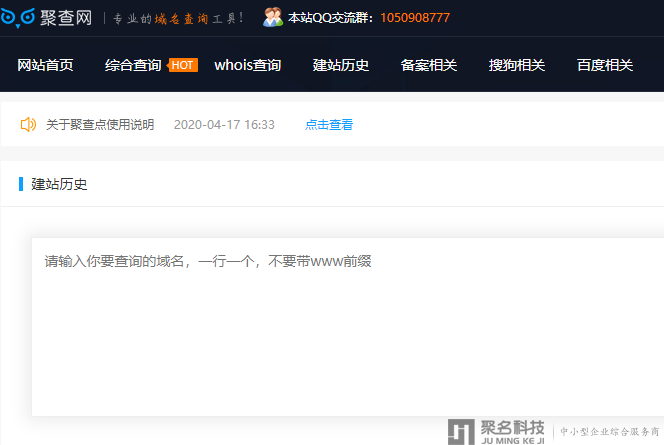Click the QQ group people icon
664x445 pixels.
pyautogui.click(x=272, y=17)
